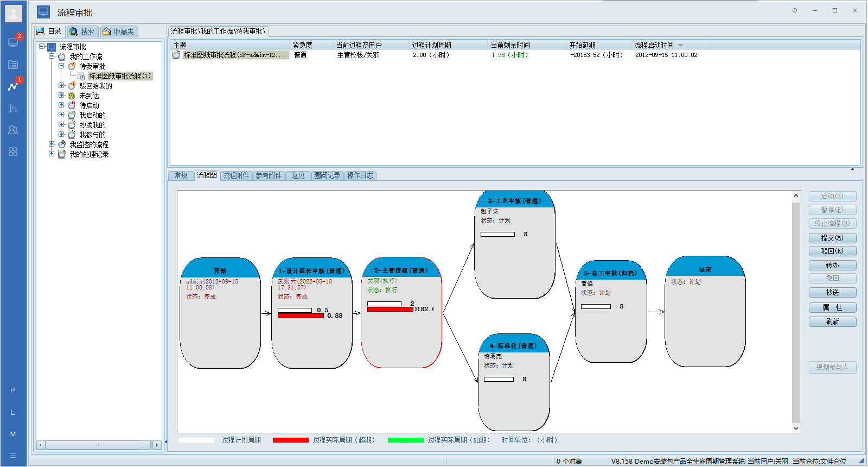Click the 驳回(R) button
Screen dimensions: 868x467
(832, 251)
